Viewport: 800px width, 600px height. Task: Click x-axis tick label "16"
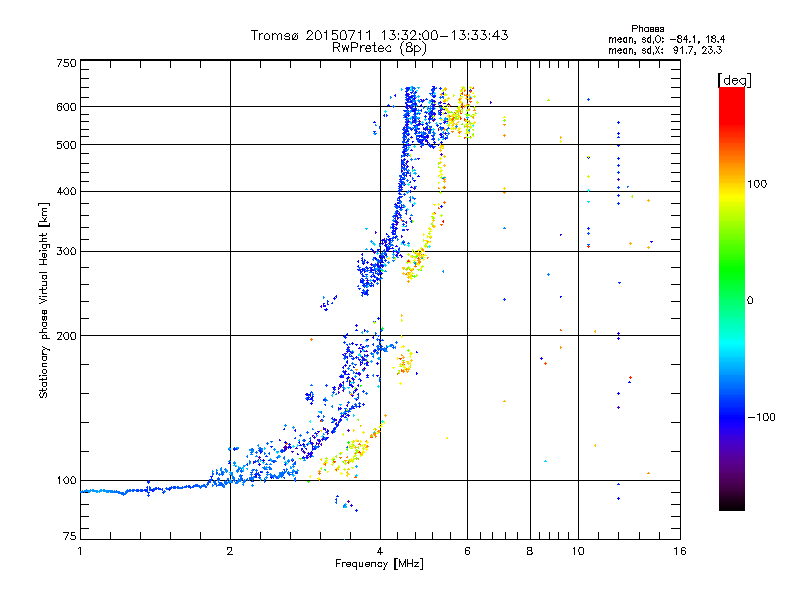pyautogui.click(x=680, y=551)
